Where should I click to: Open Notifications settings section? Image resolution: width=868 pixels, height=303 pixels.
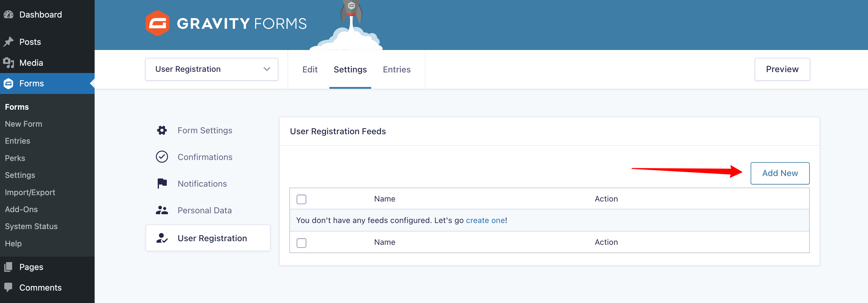point(202,184)
